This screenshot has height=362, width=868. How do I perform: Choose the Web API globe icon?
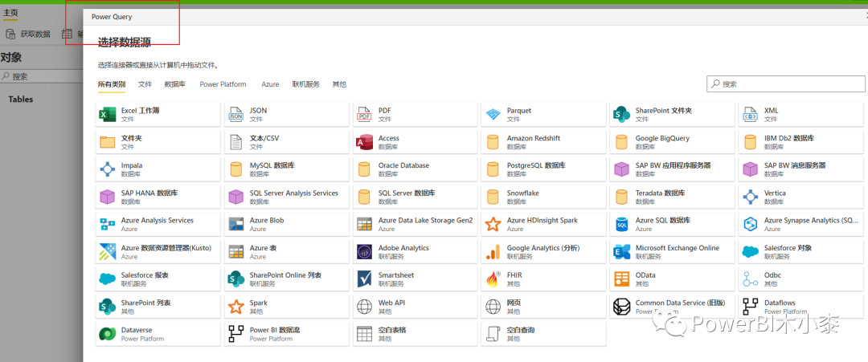[364, 306]
